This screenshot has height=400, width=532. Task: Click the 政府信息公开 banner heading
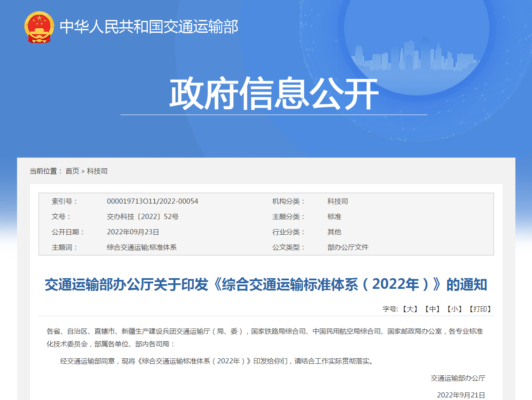[273, 94]
